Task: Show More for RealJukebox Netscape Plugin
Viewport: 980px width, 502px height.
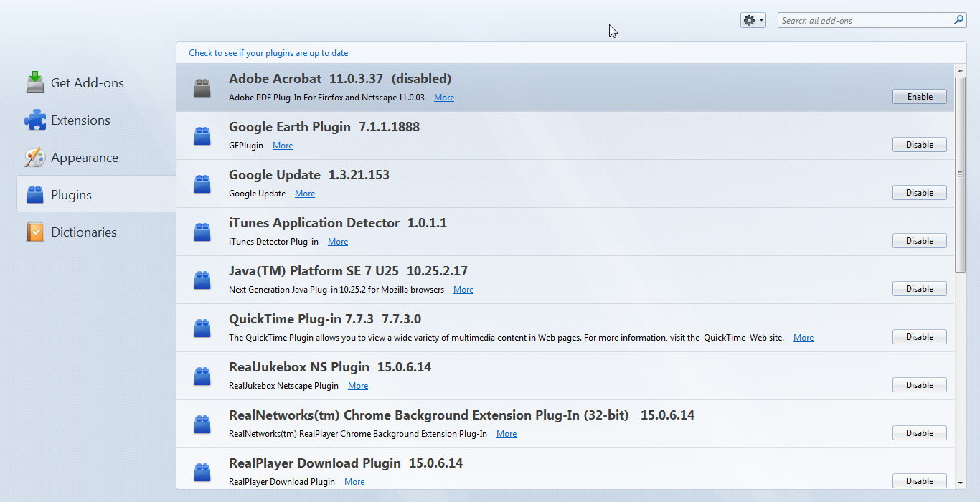Action: tap(358, 386)
